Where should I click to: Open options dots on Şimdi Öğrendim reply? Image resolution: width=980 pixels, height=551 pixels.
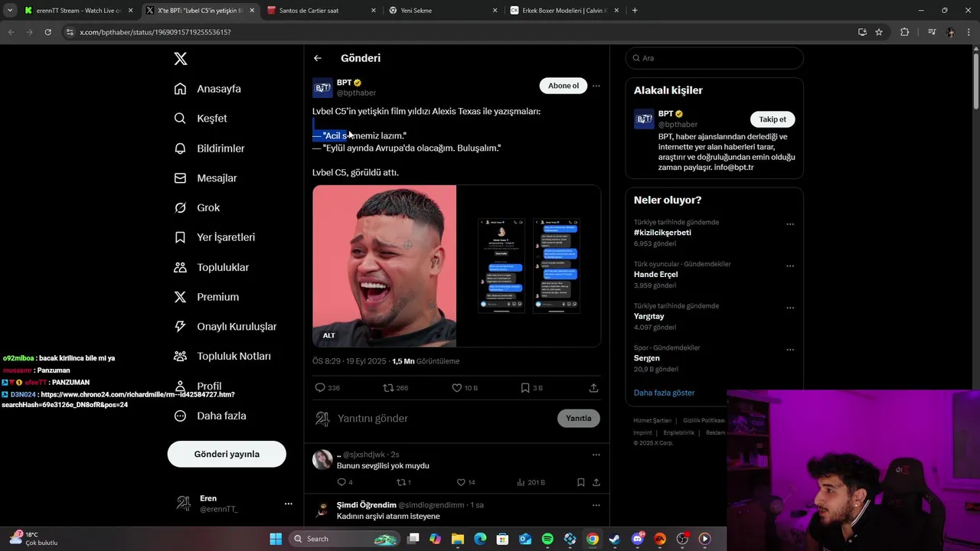[596, 505]
